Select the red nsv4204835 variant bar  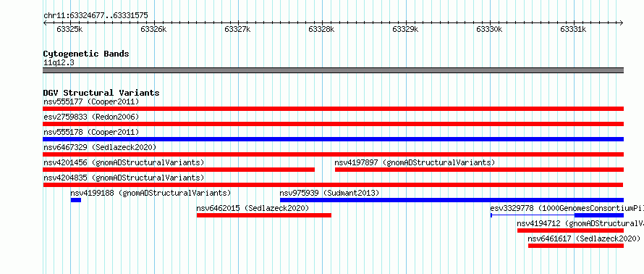tap(333, 185)
